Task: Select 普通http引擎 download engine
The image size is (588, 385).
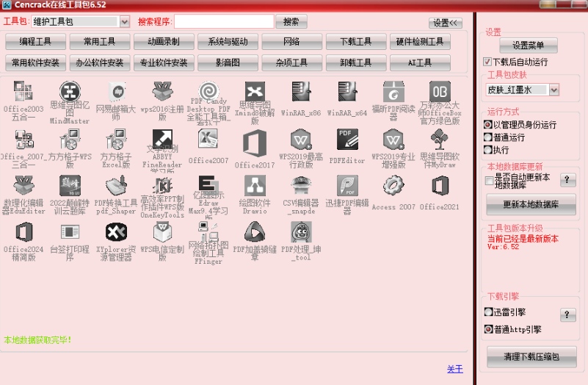Action: [488, 329]
